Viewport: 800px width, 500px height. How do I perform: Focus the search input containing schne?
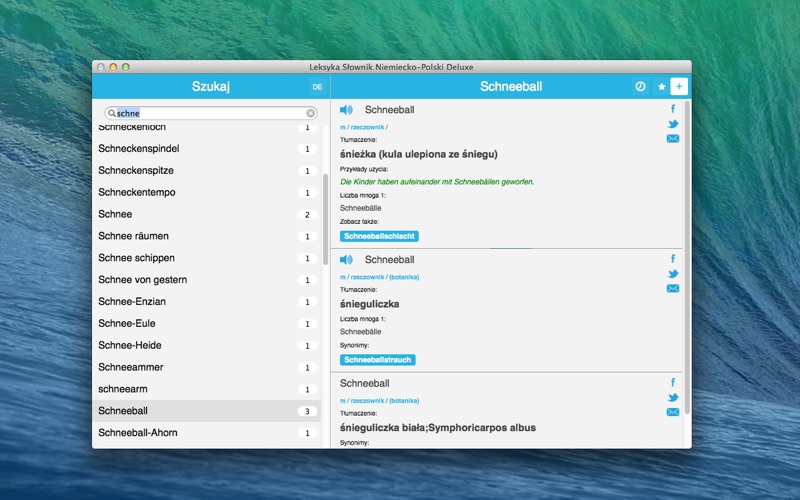point(211,113)
